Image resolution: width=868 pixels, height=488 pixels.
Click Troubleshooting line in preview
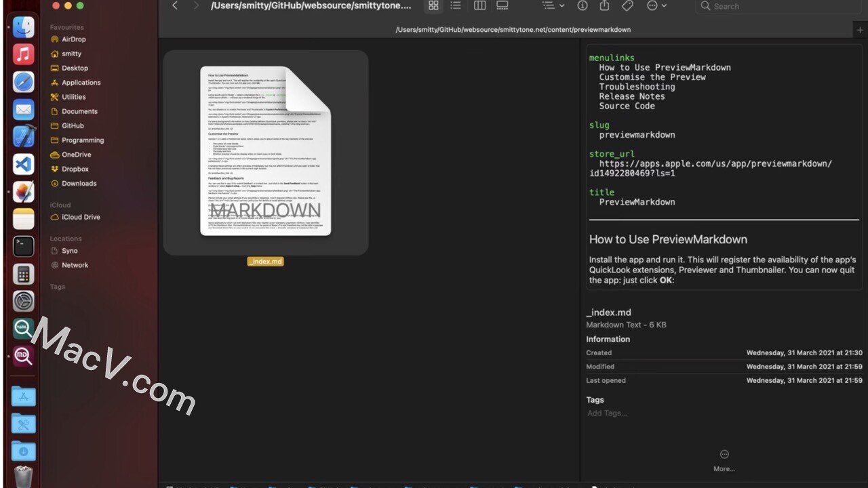637,87
